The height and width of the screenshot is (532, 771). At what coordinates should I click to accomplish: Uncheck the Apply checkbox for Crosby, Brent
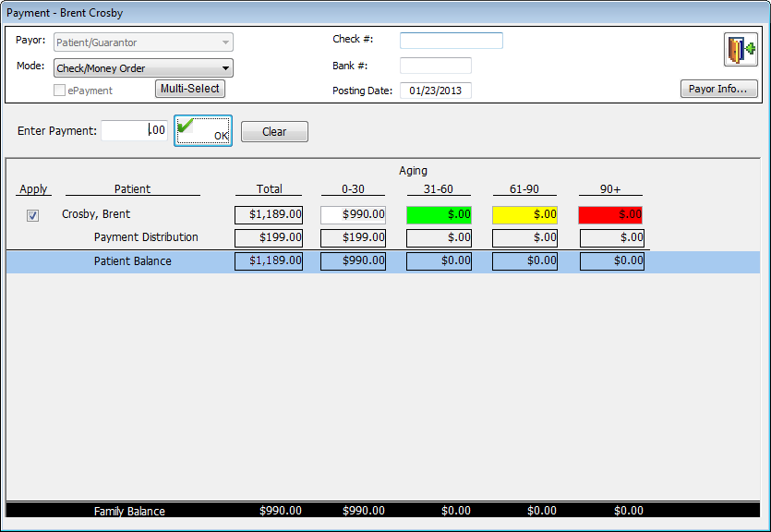pyautogui.click(x=33, y=215)
